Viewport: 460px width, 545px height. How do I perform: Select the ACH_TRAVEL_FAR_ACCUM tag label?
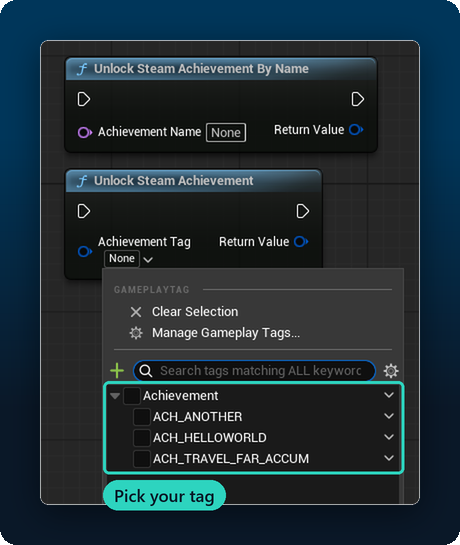tap(231, 459)
